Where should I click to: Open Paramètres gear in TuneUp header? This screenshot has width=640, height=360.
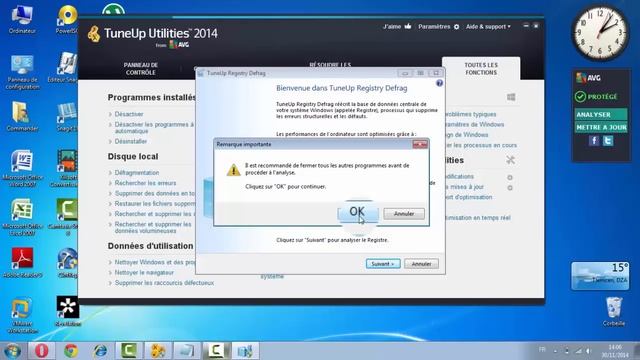(456, 27)
